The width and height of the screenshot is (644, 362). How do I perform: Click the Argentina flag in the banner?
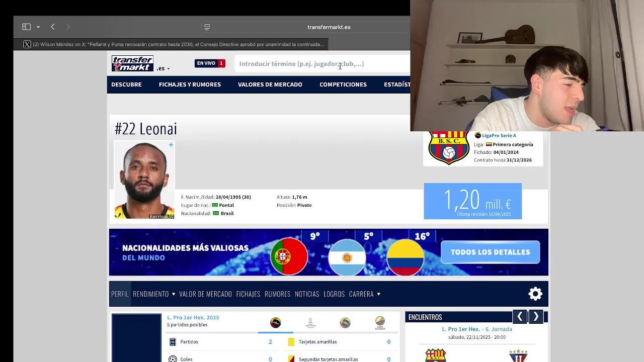point(347,257)
